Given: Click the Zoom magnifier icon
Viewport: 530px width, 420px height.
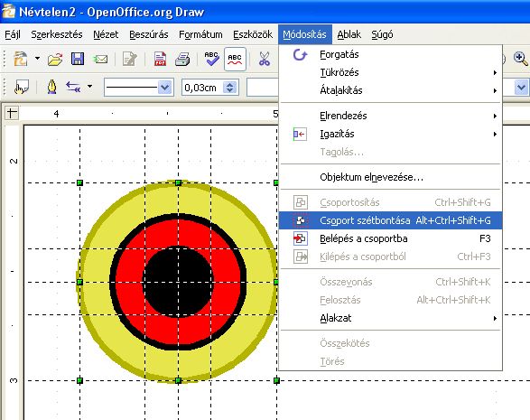Looking at the screenshot, I should [x=520, y=59].
